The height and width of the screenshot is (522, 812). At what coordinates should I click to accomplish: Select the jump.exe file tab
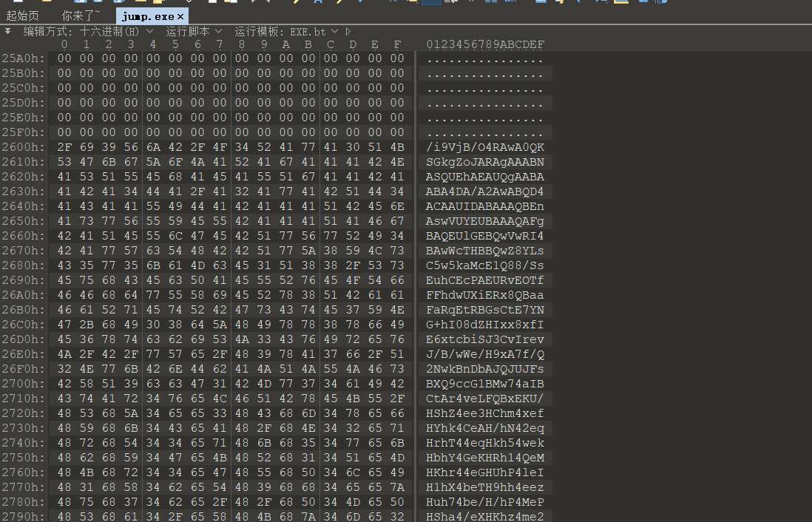pos(149,15)
